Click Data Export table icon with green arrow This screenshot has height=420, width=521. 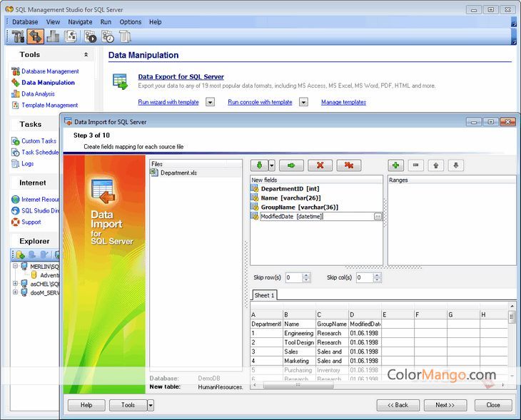(x=120, y=82)
